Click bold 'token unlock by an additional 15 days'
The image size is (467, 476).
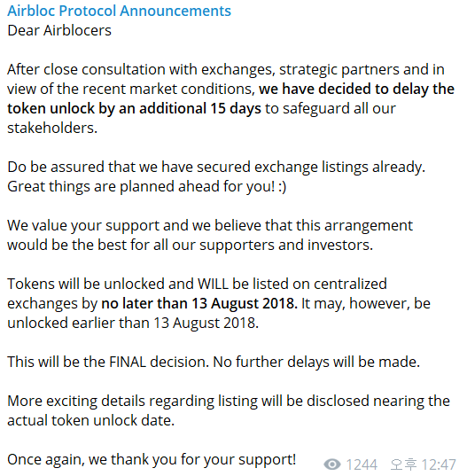[x=134, y=109]
